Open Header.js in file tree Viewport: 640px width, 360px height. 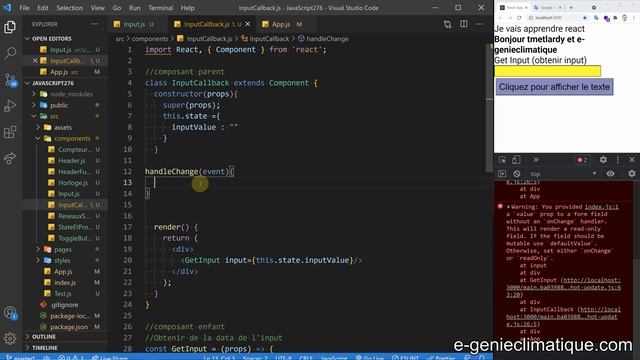(71, 160)
